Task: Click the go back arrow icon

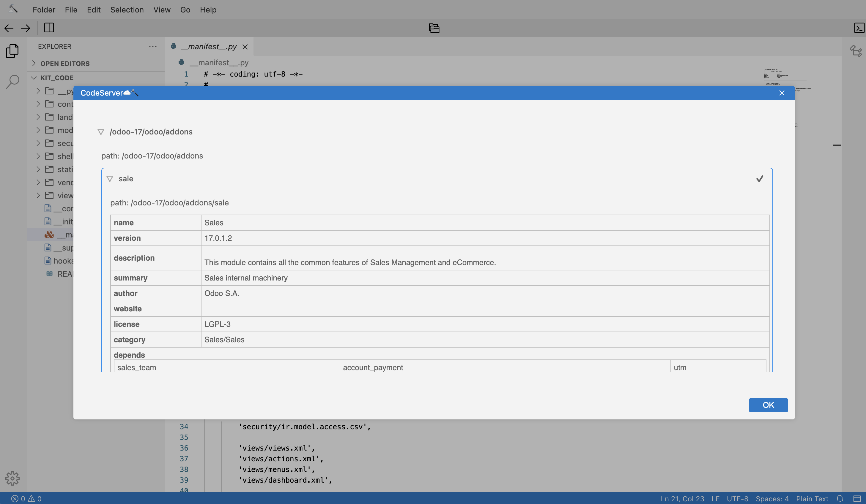Action: click(9, 28)
